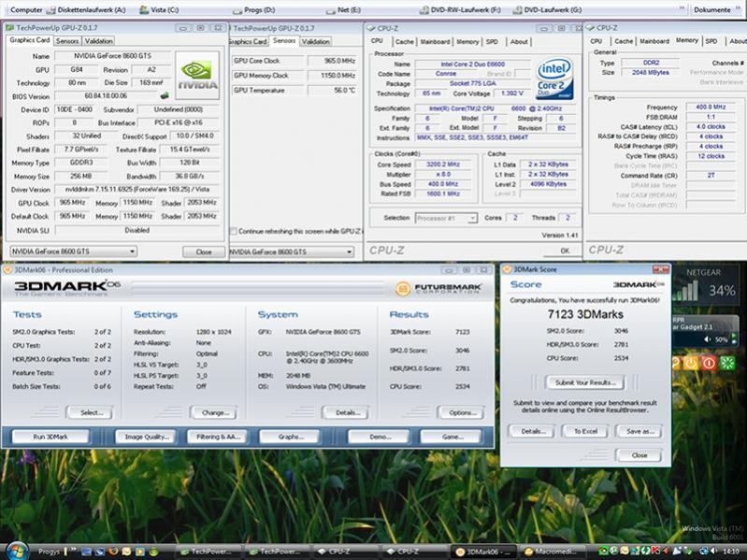Click Change button under Settings
Image resolution: width=747 pixels, height=560 pixels.
pos(214,412)
